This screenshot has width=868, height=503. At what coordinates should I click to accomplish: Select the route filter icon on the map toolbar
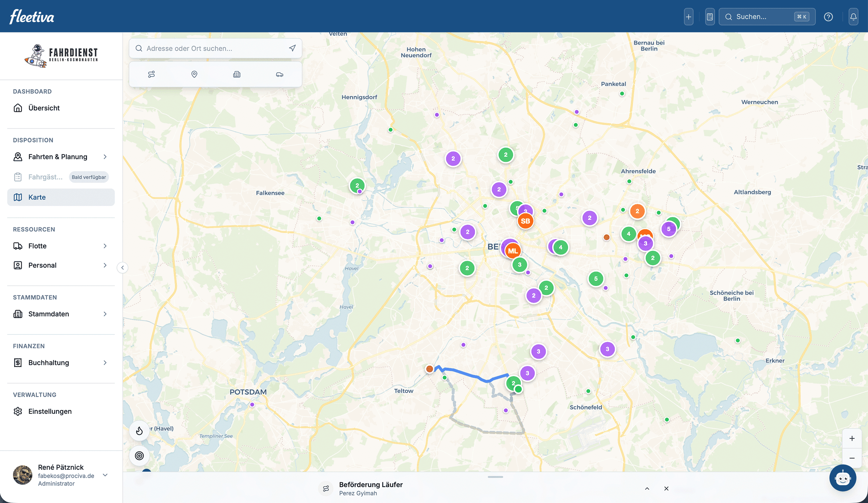(151, 74)
